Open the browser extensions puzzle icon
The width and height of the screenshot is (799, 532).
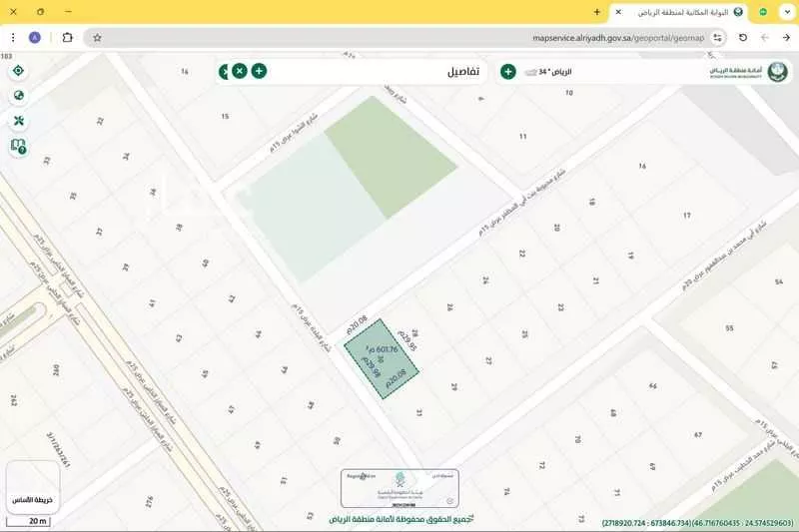click(x=67, y=37)
